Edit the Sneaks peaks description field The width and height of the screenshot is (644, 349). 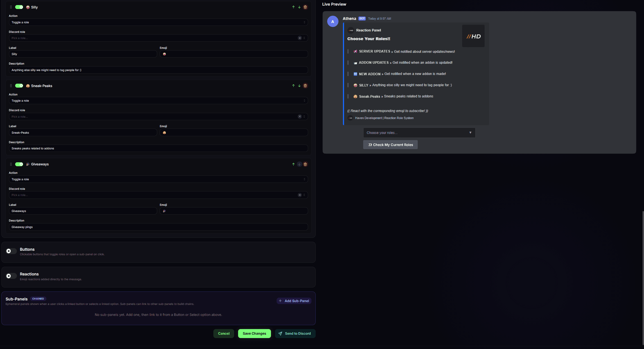point(158,148)
